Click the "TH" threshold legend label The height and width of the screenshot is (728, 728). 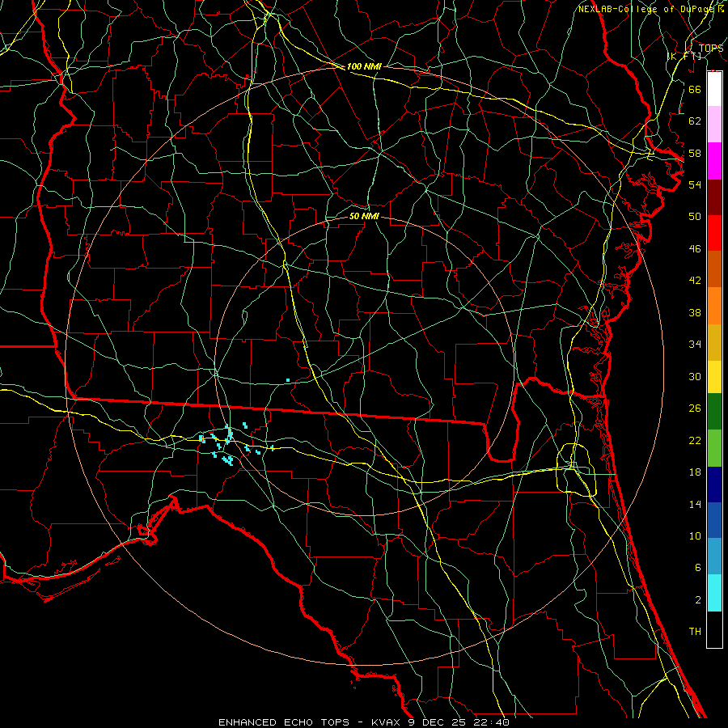tap(695, 632)
